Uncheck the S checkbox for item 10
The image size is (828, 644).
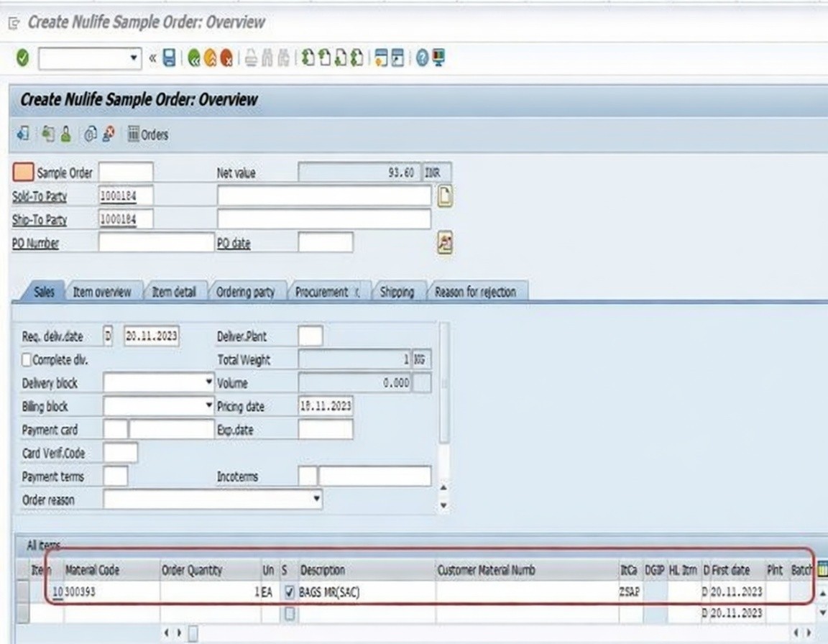point(290,593)
